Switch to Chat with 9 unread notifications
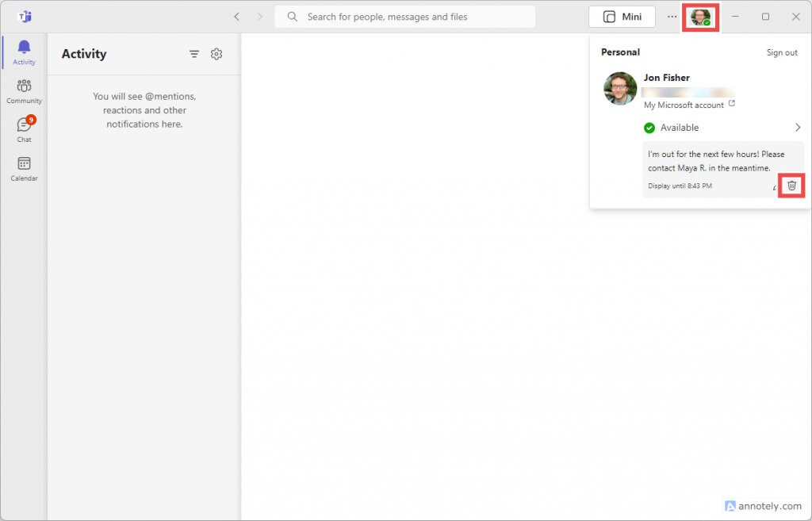 click(x=24, y=127)
